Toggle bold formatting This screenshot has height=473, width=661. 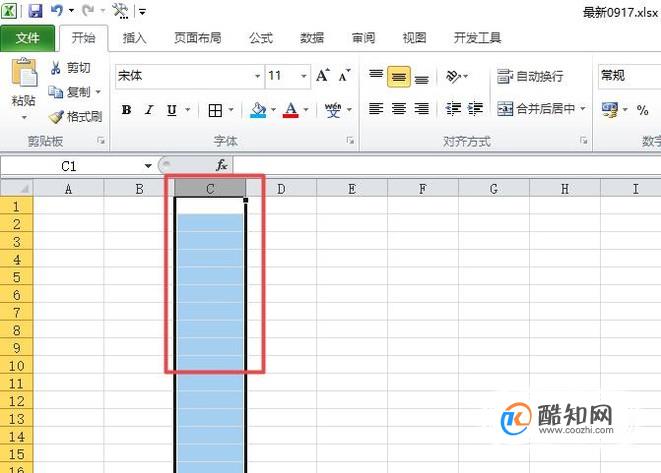[126, 110]
